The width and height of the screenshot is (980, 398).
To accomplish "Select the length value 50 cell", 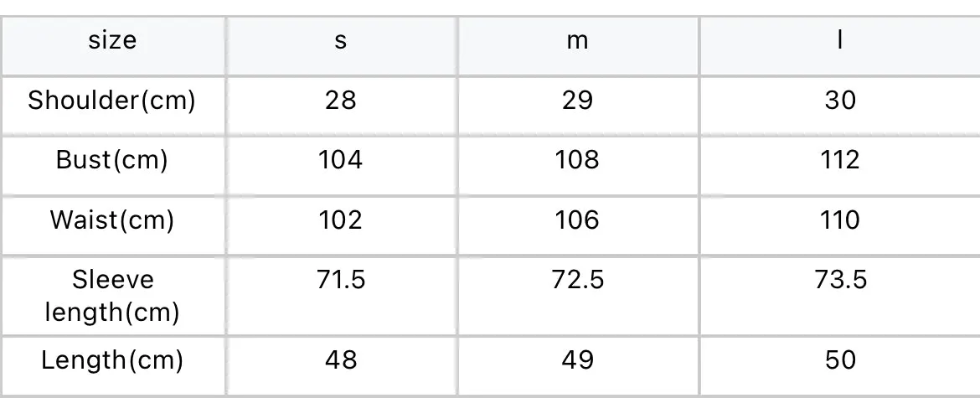I will pos(840,366).
